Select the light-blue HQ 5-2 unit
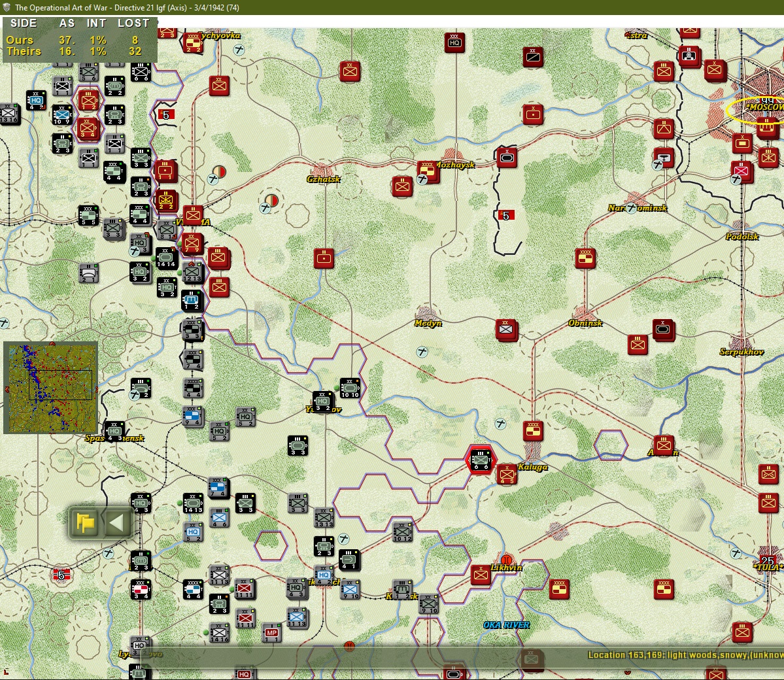This screenshot has width=784, height=680. [193, 532]
